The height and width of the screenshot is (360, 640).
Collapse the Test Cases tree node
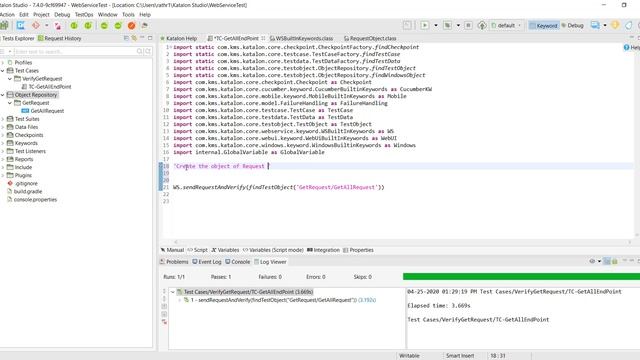pos(3,71)
